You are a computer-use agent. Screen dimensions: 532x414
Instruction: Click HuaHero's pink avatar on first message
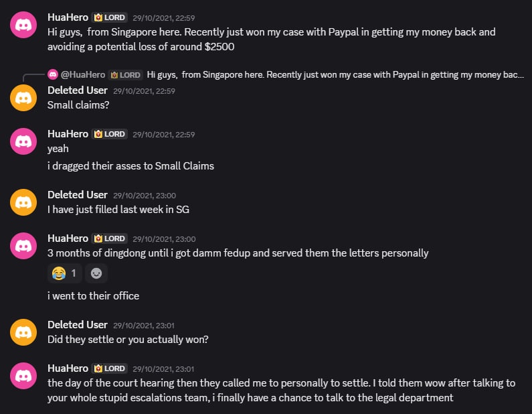tap(23, 25)
